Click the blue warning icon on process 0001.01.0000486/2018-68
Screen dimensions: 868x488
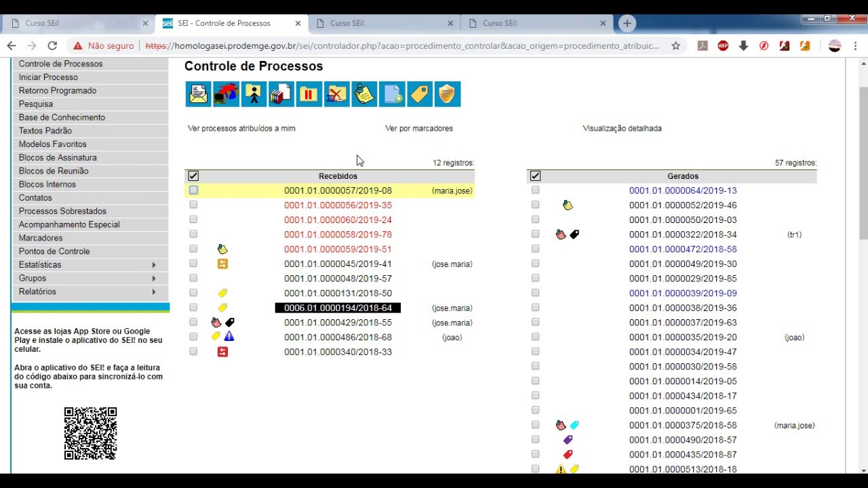pyautogui.click(x=229, y=337)
